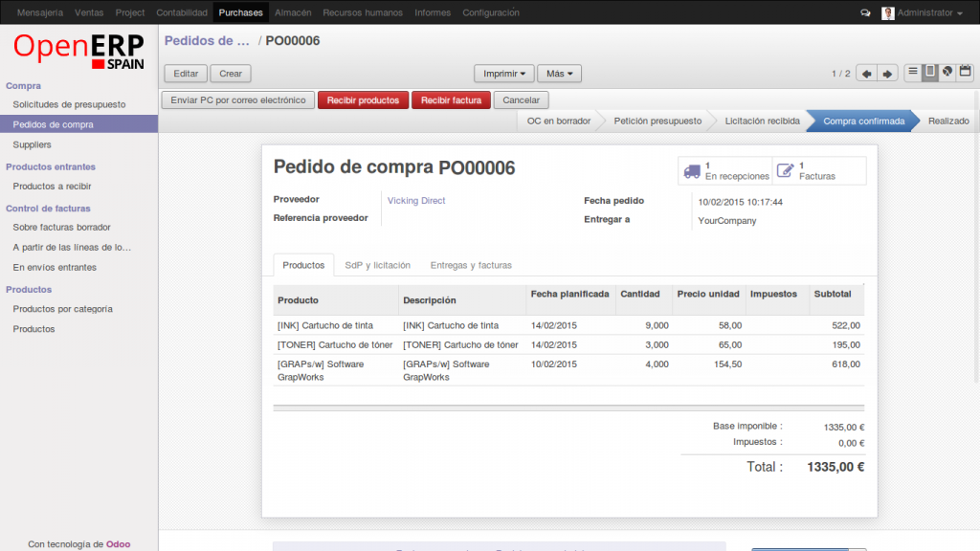Switch to Entregas y facturas tab
Screen dimensions: 980x551
pos(471,265)
